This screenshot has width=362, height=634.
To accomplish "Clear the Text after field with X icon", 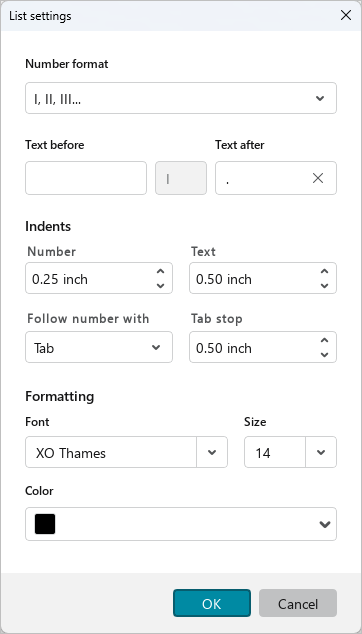I will click(x=318, y=178).
